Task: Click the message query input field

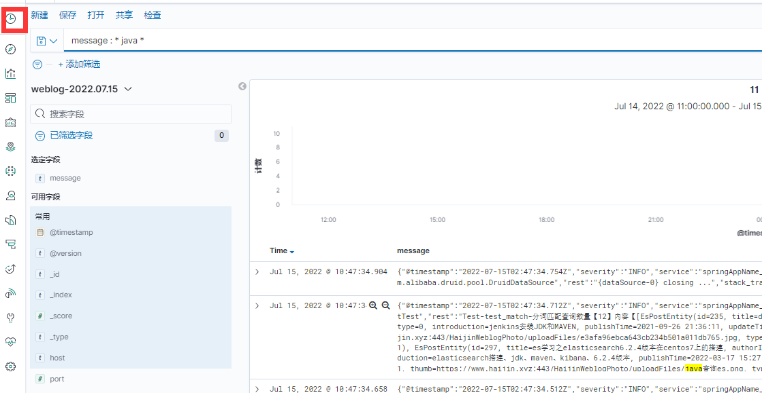Action: [x=412, y=41]
